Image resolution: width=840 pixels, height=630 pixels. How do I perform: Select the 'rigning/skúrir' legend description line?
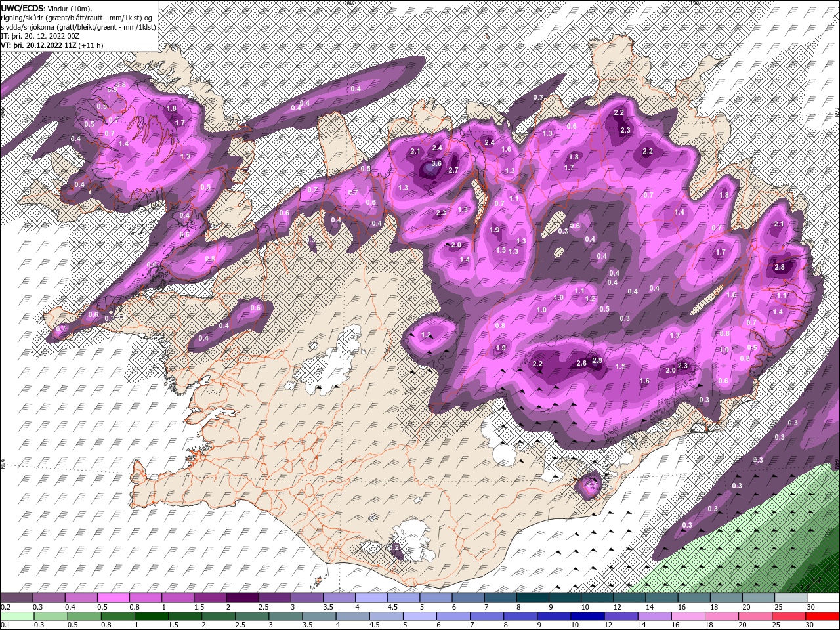(77, 17)
